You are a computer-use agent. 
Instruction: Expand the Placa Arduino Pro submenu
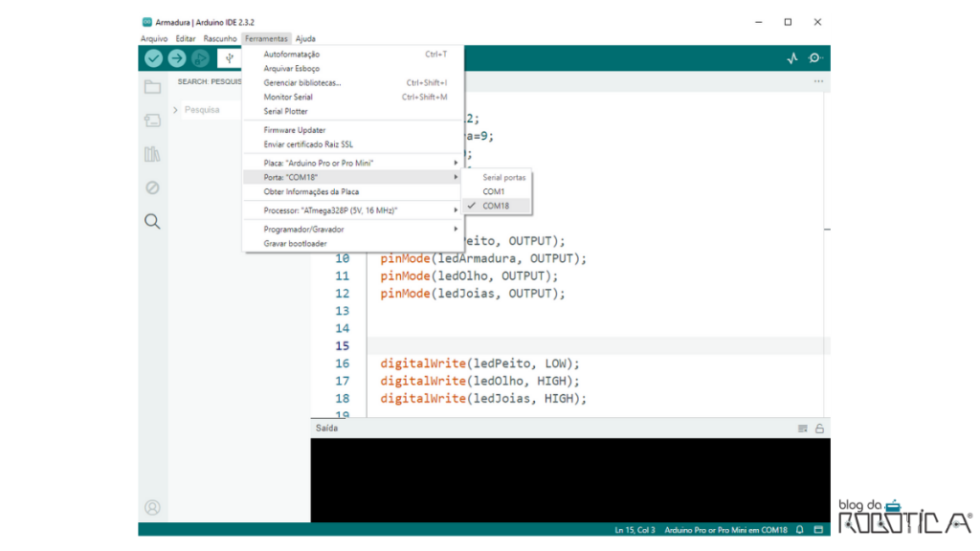(457, 163)
